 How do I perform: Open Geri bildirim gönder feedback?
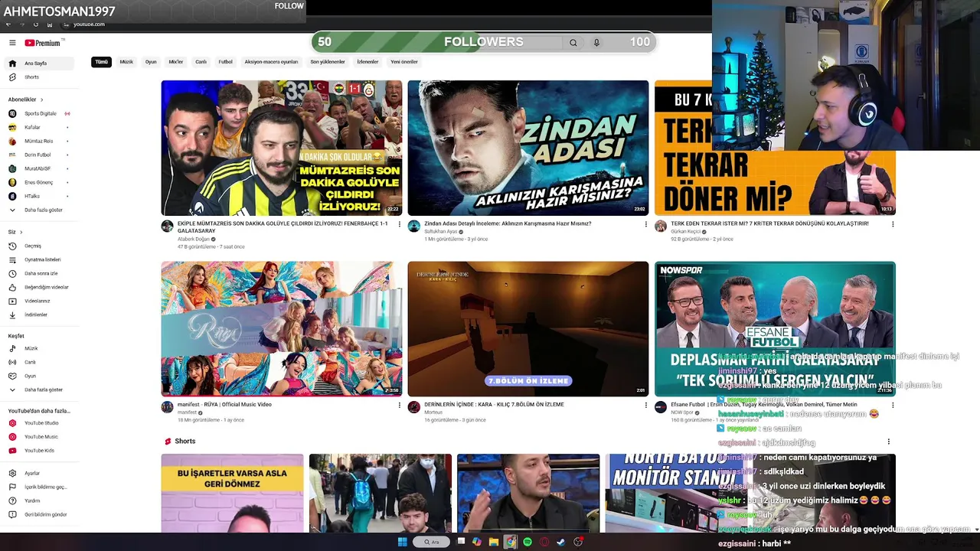tap(38, 514)
